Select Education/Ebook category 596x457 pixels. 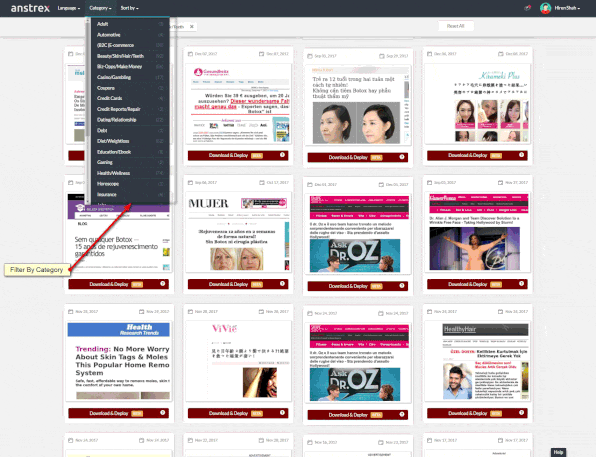pos(129,152)
